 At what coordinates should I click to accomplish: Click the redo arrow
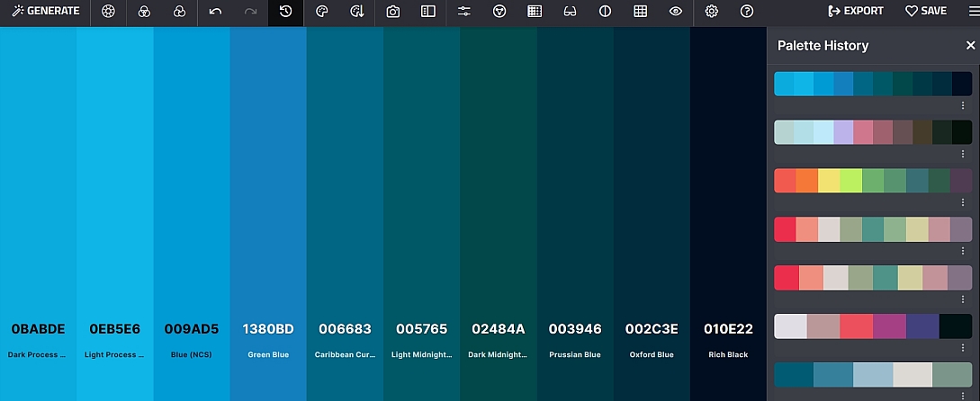(x=250, y=12)
